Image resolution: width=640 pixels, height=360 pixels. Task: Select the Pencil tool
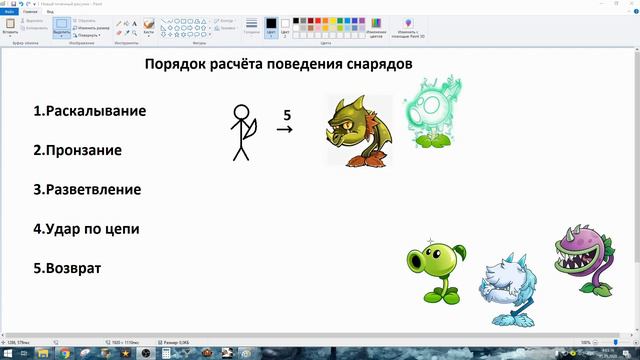pyautogui.click(x=119, y=24)
